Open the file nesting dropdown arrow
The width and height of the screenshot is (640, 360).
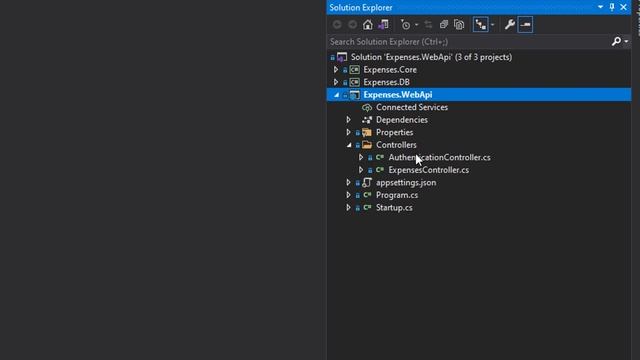pos(492,25)
